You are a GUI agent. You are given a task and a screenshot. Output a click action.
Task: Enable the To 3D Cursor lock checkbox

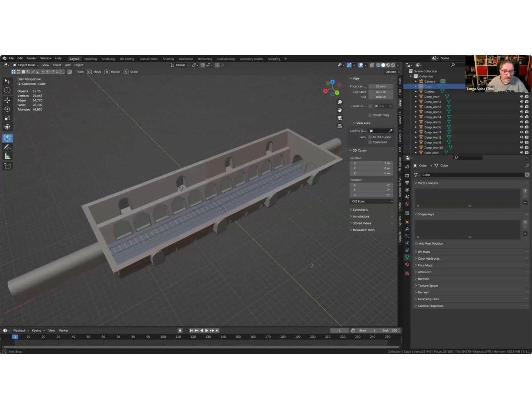point(370,137)
